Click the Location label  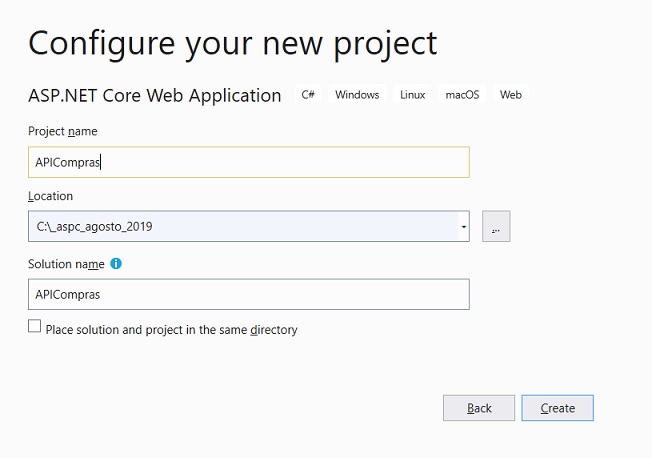pyautogui.click(x=50, y=196)
